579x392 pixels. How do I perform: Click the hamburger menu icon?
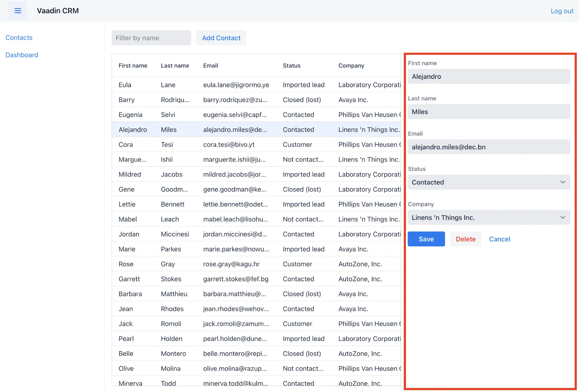point(17,10)
